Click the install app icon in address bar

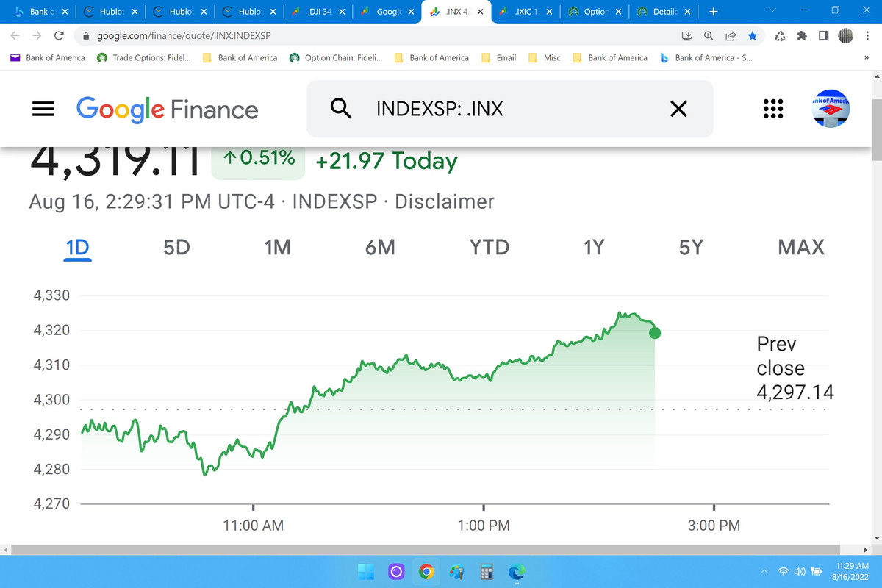pyautogui.click(x=687, y=35)
